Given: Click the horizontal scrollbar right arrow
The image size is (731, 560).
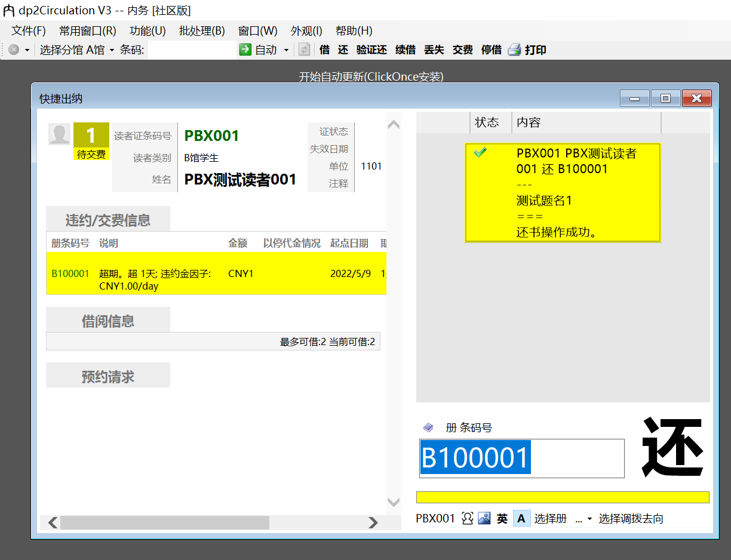Looking at the screenshot, I should tap(373, 523).
